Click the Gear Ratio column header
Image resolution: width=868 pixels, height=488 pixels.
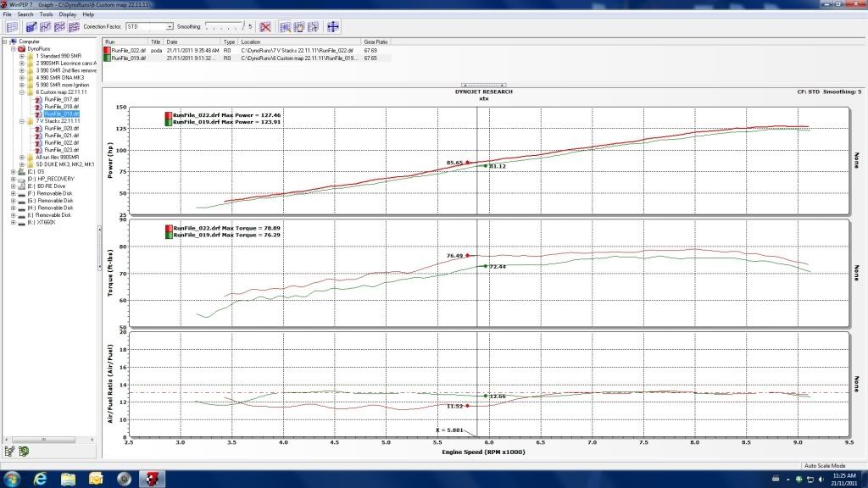point(376,42)
